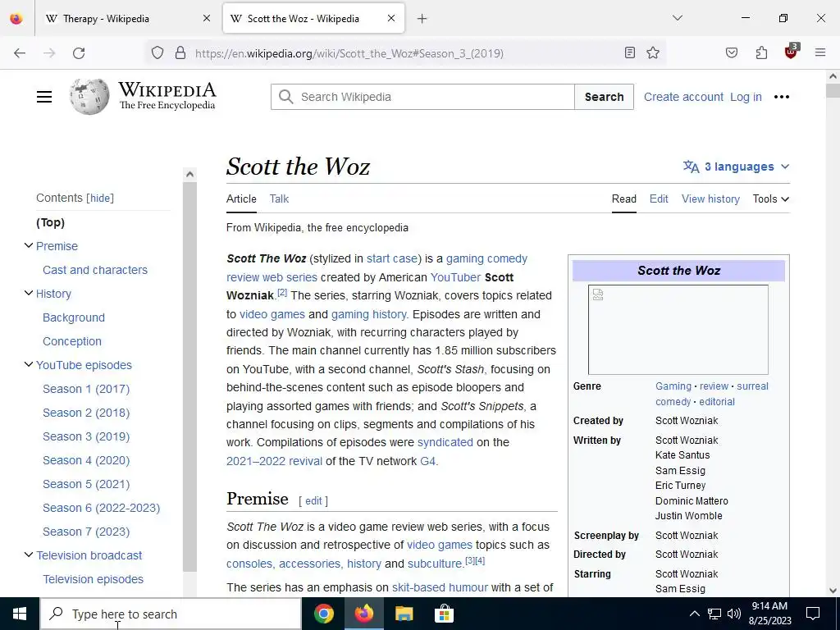Open the 2021–2022 revival link
Image resolution: width=840 pixels, height=630 pixels.
(274, 461)
